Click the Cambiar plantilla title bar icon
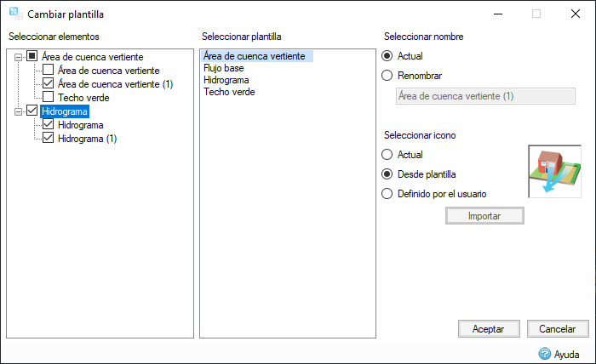The width and height of the screenshot is (596, 364). pyautogui.click(x=14, y=14)
